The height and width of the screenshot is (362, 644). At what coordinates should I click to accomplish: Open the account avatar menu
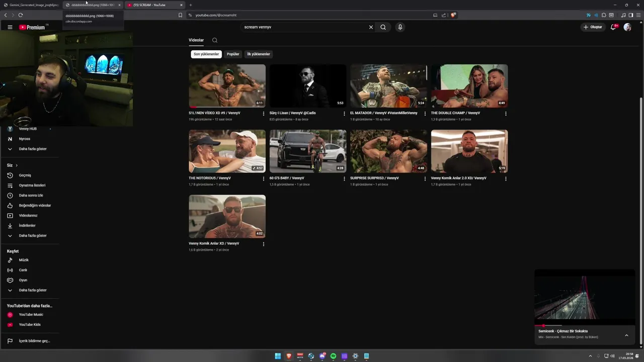pos(627,27)
